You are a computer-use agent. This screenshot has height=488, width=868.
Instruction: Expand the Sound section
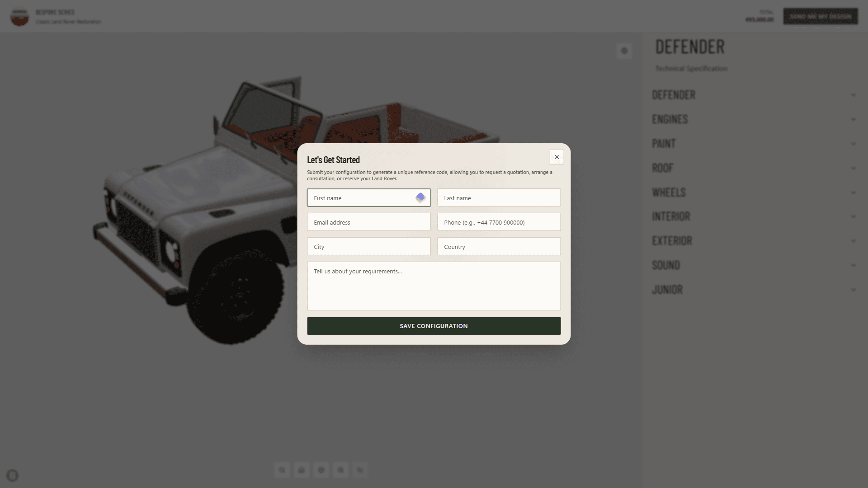click(754, 265)
